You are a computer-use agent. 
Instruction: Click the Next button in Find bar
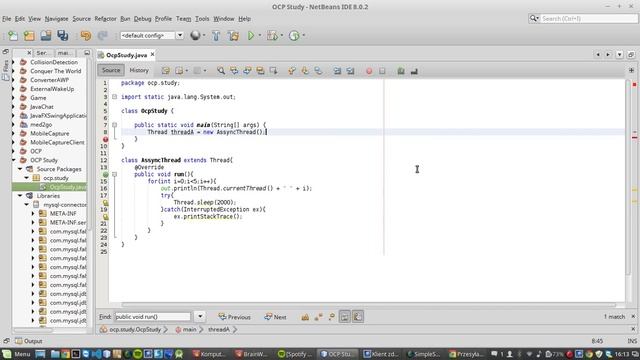pos(275,317)
